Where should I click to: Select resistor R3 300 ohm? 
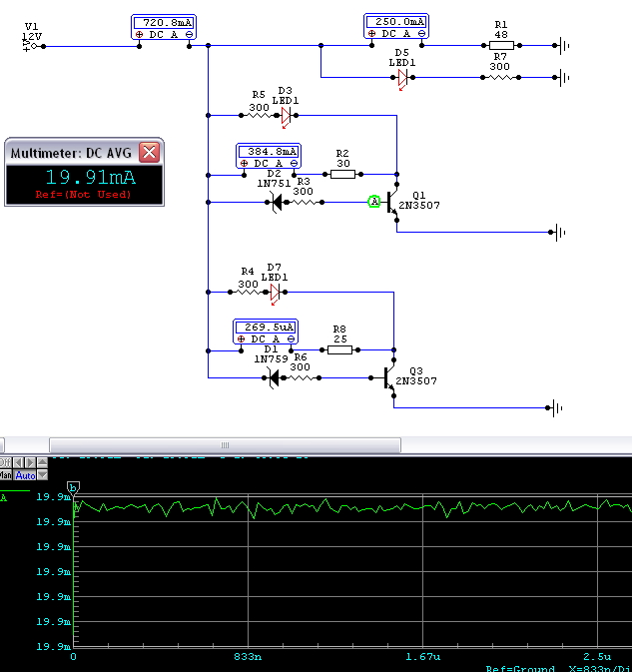304,202
